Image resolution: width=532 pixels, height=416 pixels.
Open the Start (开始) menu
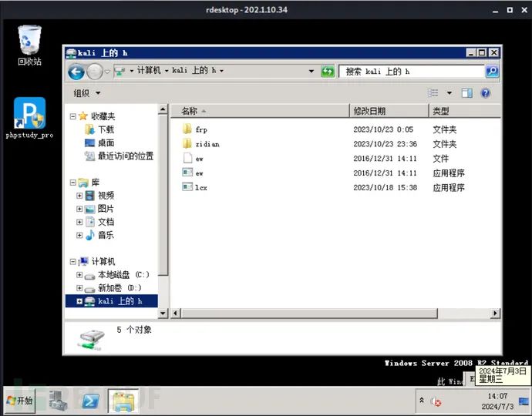click(20, 401)
